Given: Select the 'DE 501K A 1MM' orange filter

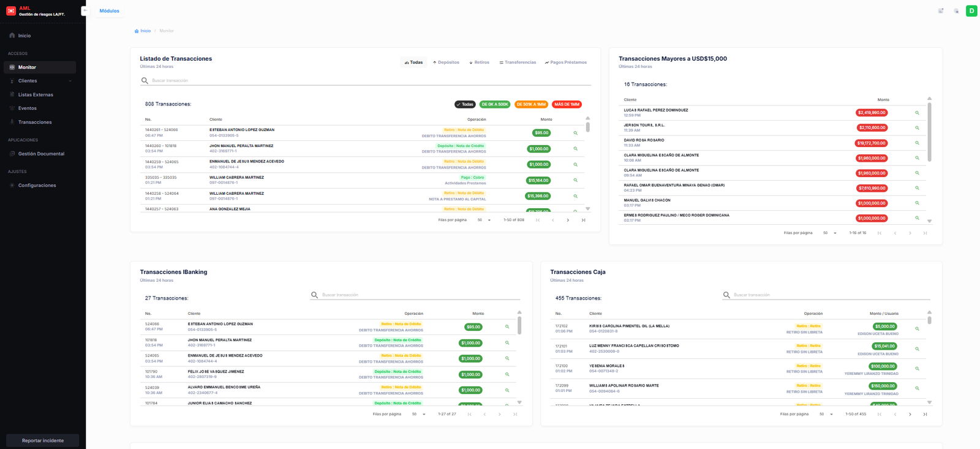Looking at the screenshot, I should 530,104.
